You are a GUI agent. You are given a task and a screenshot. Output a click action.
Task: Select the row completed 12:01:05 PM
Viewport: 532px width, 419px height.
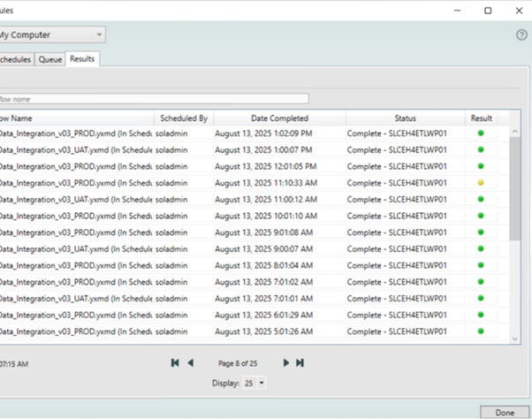pos(255,166)
